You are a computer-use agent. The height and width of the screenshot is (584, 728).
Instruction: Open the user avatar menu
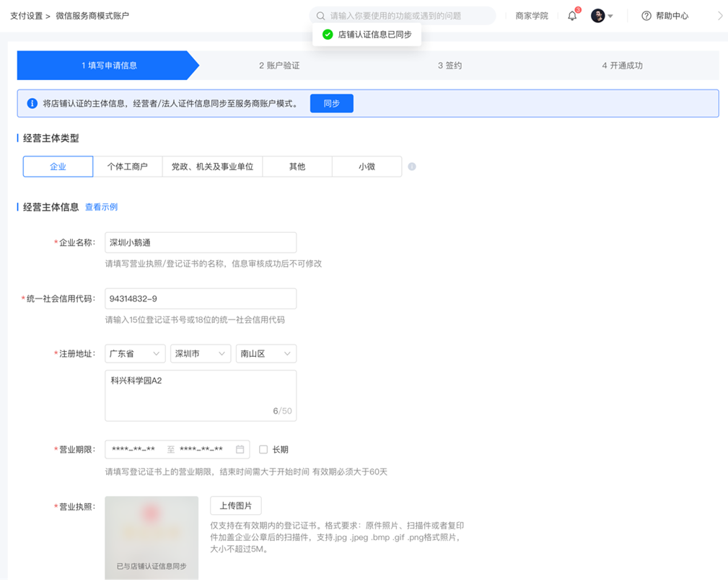[598, 16]
